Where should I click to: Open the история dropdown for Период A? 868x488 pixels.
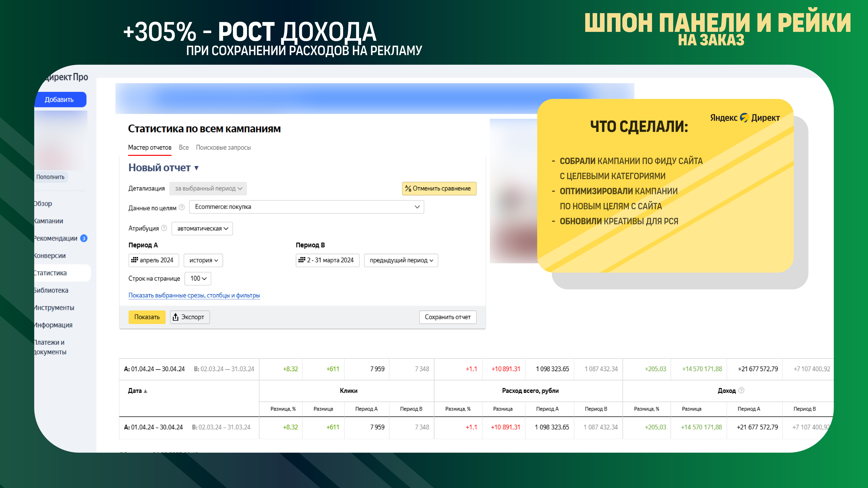tap(203, 260)
